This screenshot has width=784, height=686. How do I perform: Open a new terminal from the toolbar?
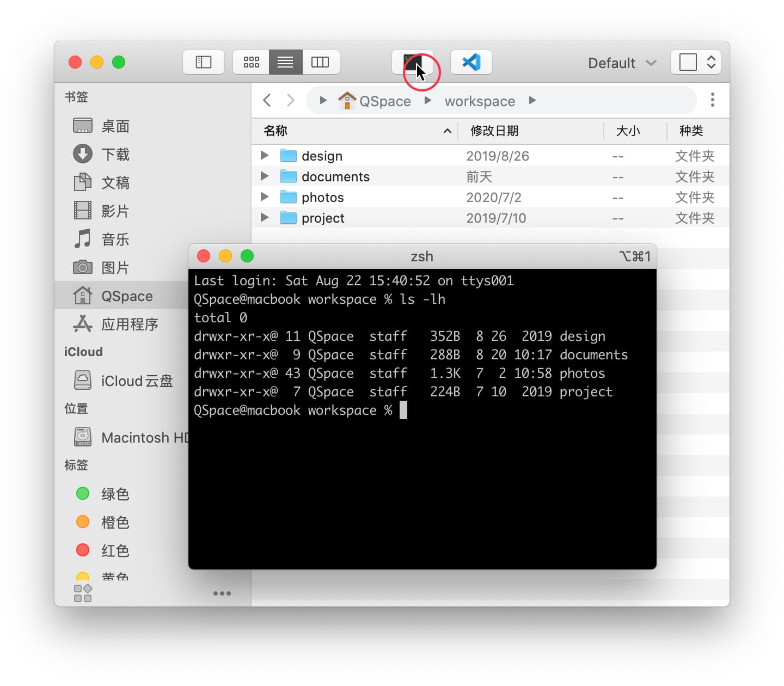tap(413, 62)
